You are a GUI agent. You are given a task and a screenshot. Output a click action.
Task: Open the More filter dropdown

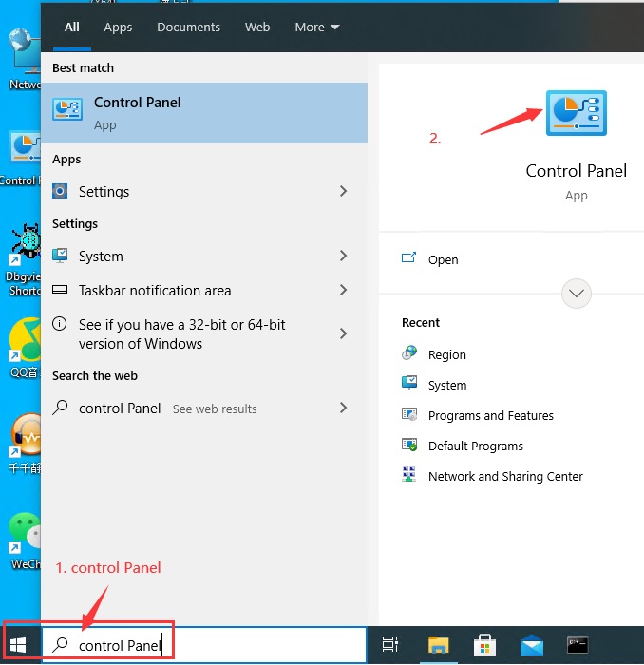(x=317, y=28)
